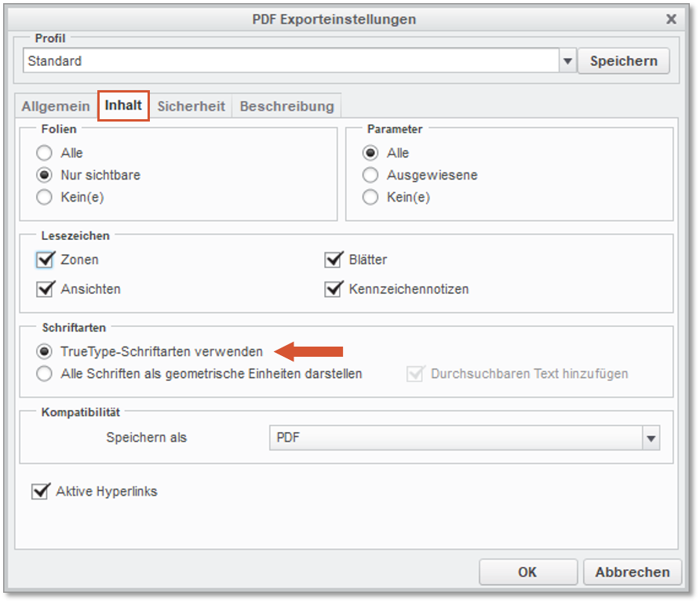Select TrueType-Schriftarten verwenden option
Image resolution: width=700 pixels, height=603 pixels.
coord(45,351)
